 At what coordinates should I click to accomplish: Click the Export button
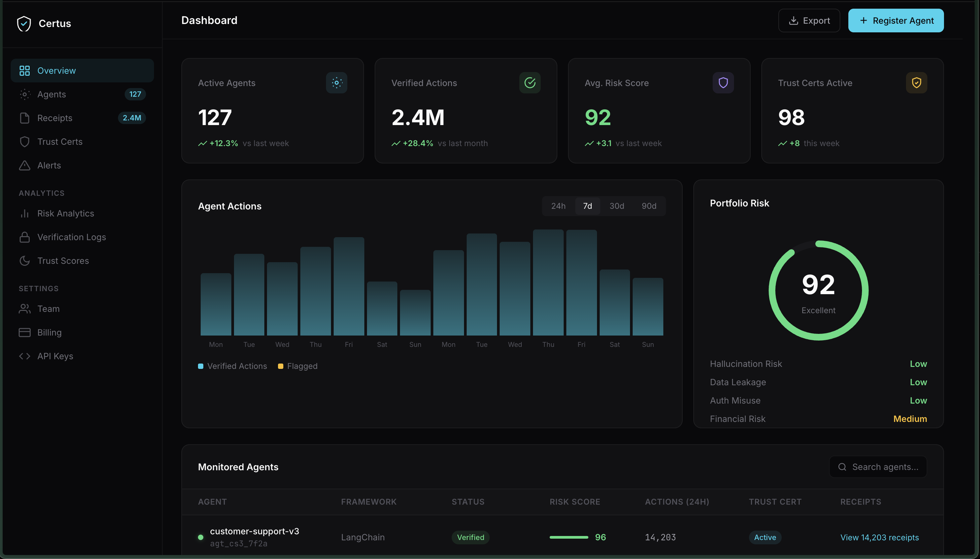809,21
